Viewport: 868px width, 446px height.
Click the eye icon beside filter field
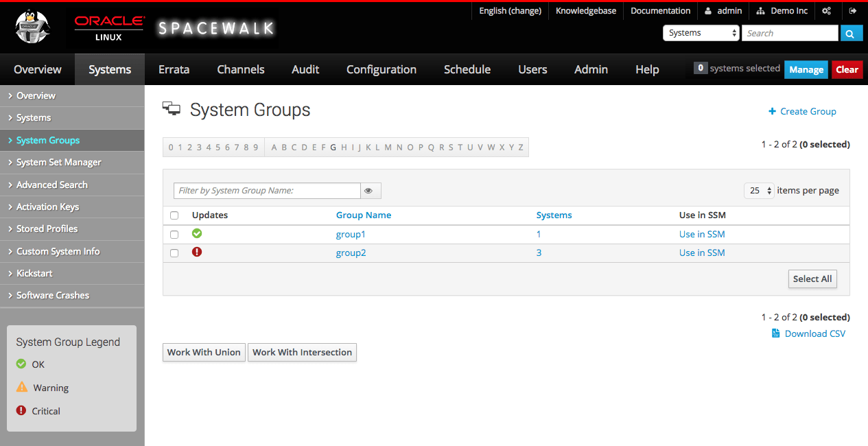[x=371, y=191]
